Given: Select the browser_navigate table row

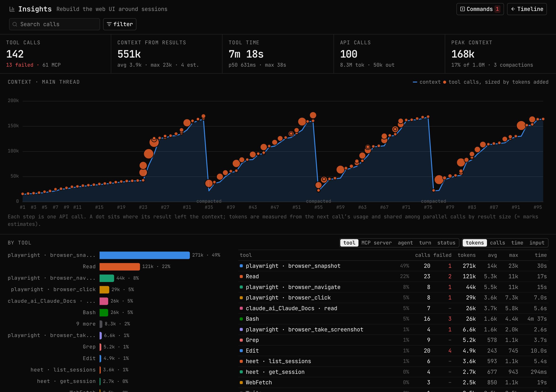Looking at the screenshot, I should [x=393, y=287].
